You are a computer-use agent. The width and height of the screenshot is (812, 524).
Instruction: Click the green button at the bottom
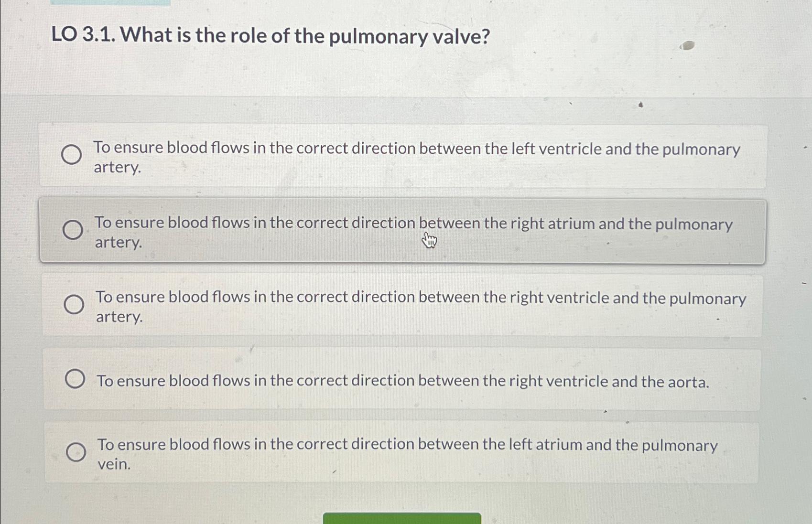(x=403, y=518)
